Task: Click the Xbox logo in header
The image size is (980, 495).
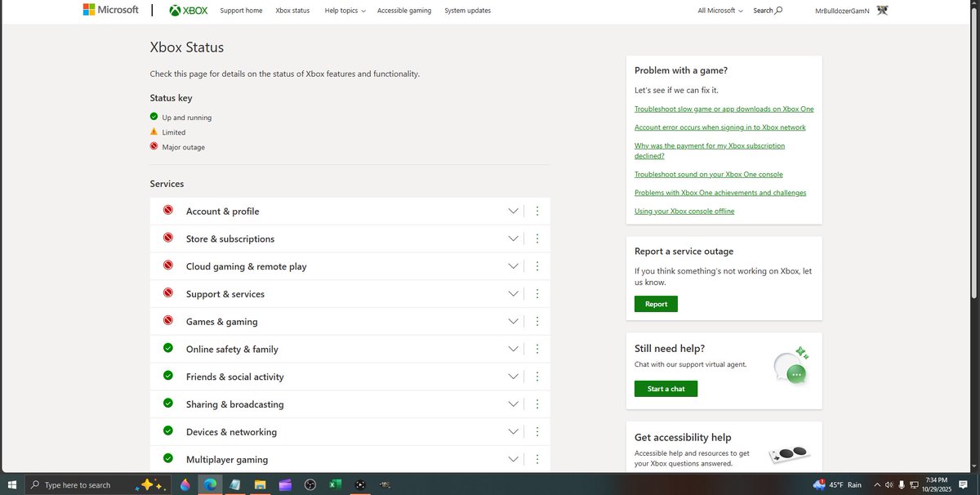Action: (189, 11)
